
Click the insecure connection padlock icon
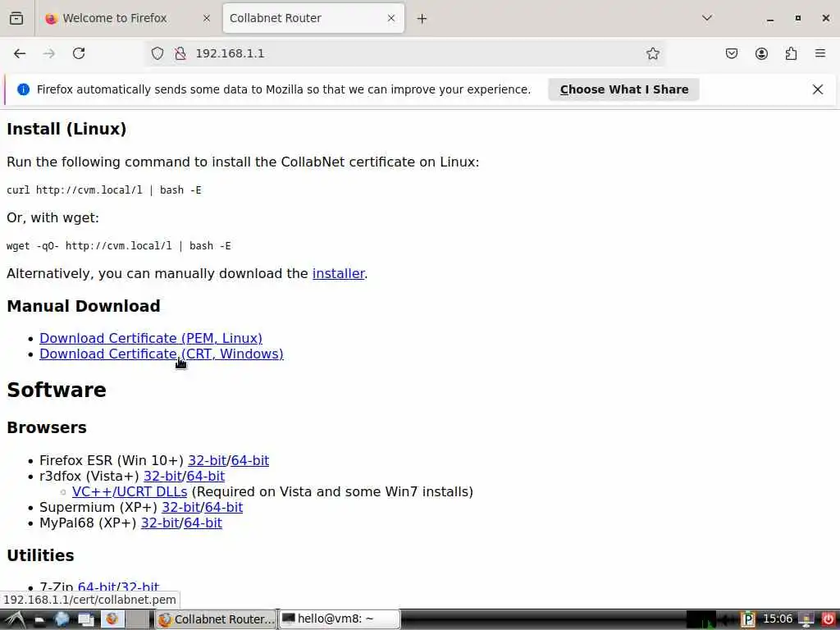[180, 53]
